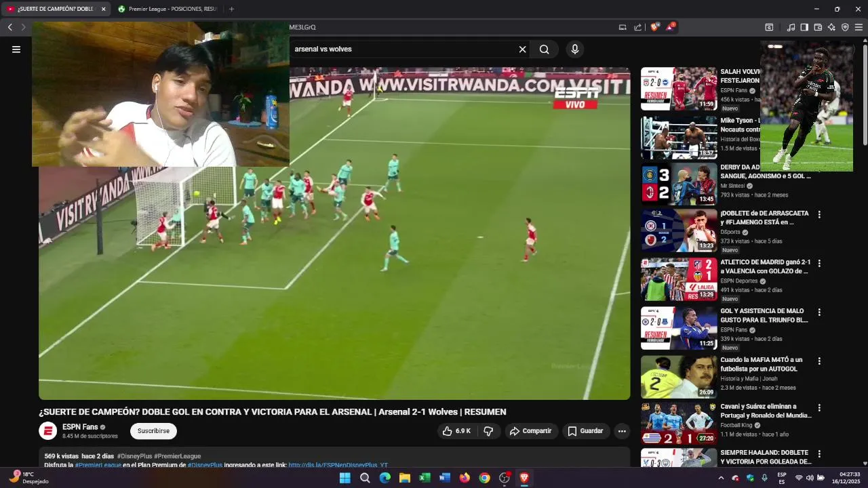
Task: Open File Explorer from taskbar
Action: pos(405,478)
